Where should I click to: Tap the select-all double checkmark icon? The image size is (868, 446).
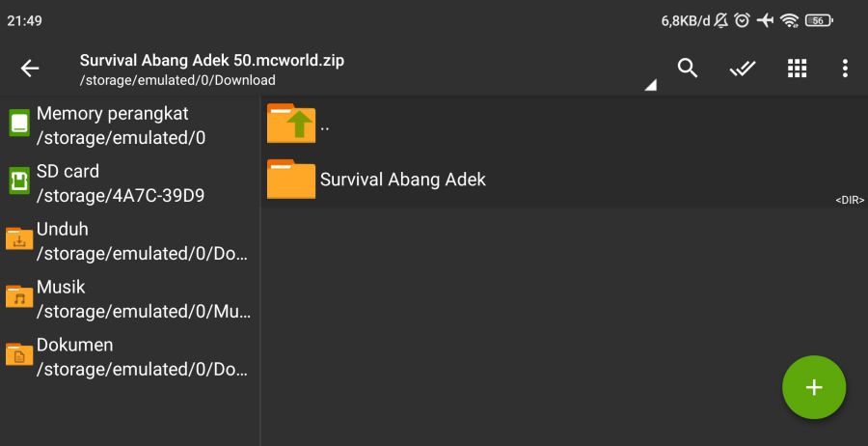click(x=743, y=69)
